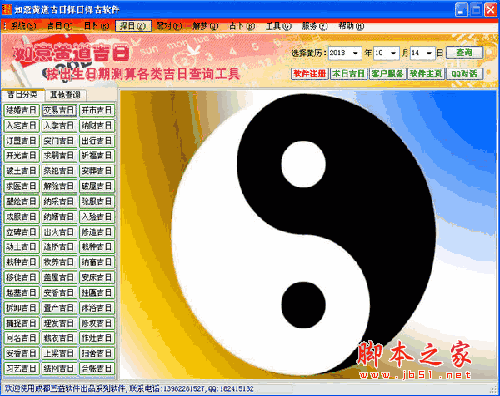This screenshot has height=396, width=500.
Task: Choose the 结网吉日 category
Action: tap(59, 369)
